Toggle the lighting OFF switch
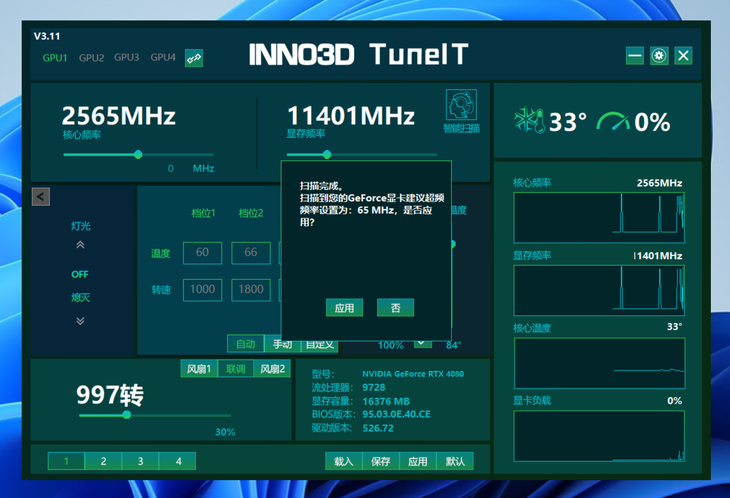This screenshot has height=498, width=730. [x=80, y=274]
